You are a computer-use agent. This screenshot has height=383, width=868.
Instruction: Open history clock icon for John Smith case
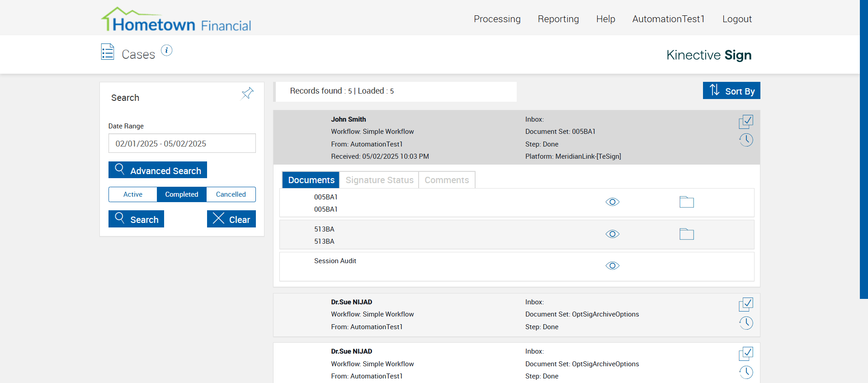click(746, 140)
